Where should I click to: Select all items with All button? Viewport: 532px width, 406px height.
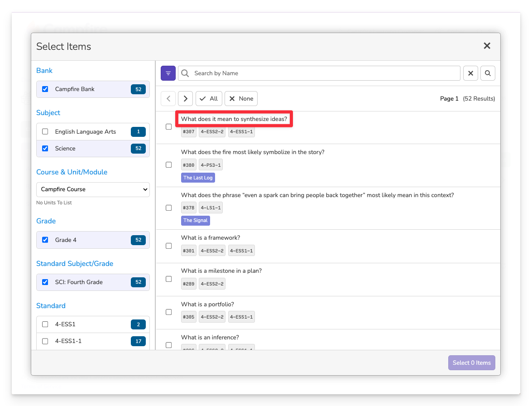(x=209, y=99)
